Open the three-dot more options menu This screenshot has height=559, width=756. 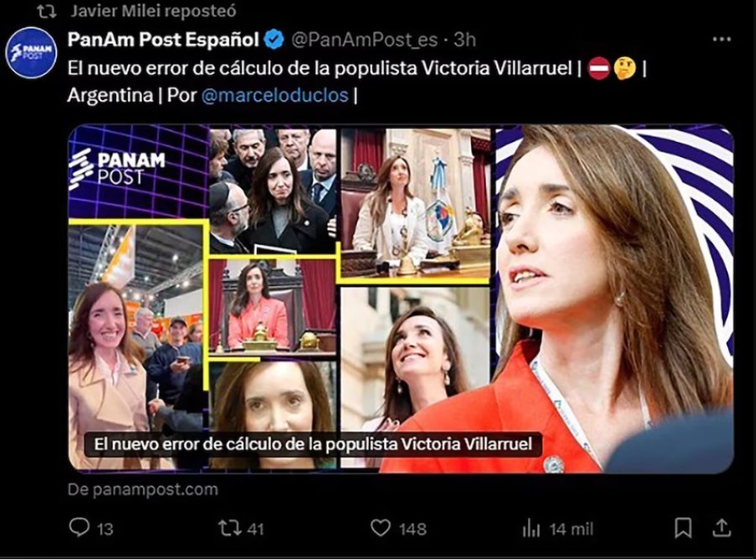point(722,39)
